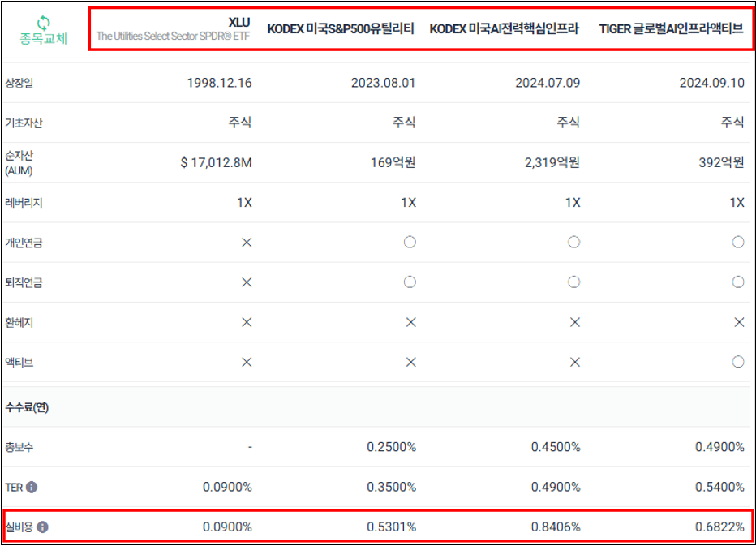Click 총보수 value 0.2500%
756x546 pixels.
click(x=392, y=447)
